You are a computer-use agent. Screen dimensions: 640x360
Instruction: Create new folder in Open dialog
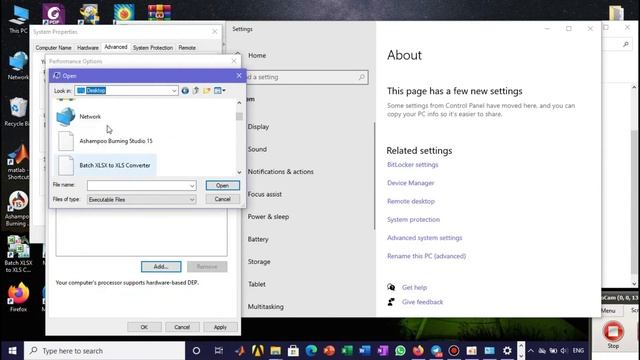click(x=207, y=91)
